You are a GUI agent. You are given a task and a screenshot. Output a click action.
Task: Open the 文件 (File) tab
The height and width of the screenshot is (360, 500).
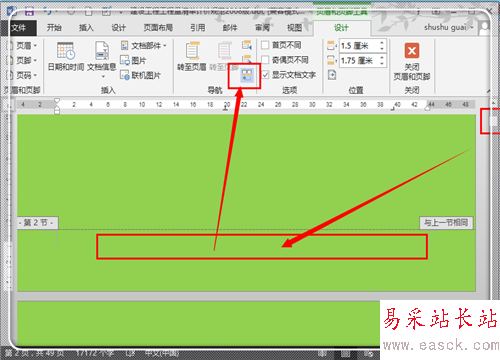click(19, 28)
